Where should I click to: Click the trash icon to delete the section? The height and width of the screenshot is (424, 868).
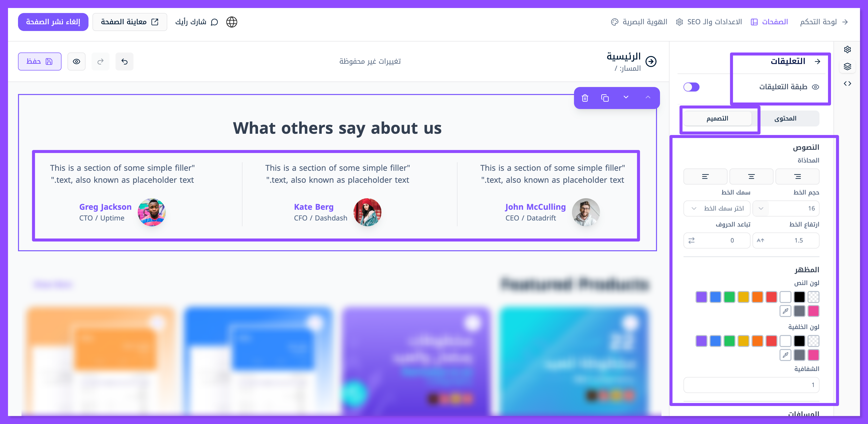point(585,98)
